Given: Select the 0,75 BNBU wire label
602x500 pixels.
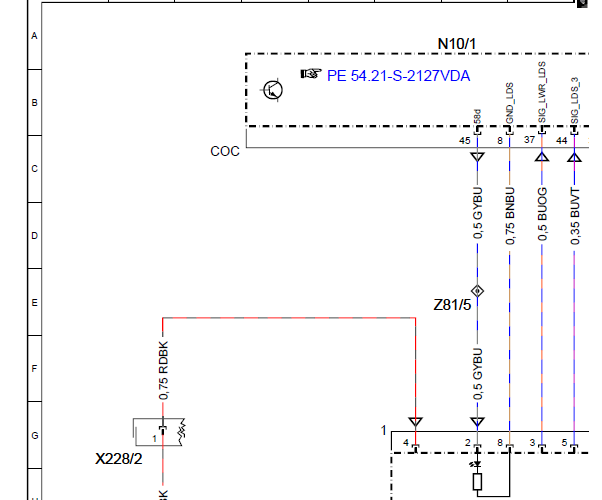Looking at the screenshot, I should pyautogui.click(x=509, y=216).
